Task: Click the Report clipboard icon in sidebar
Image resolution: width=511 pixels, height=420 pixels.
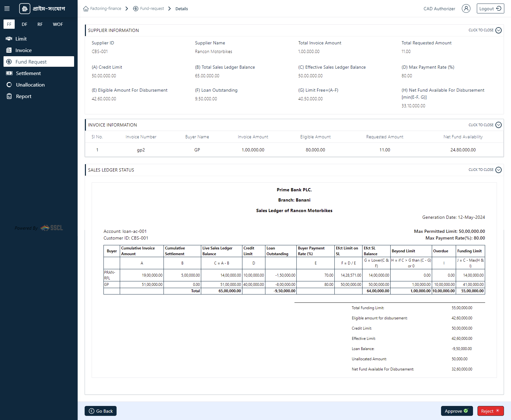Action: coord(9,96)
